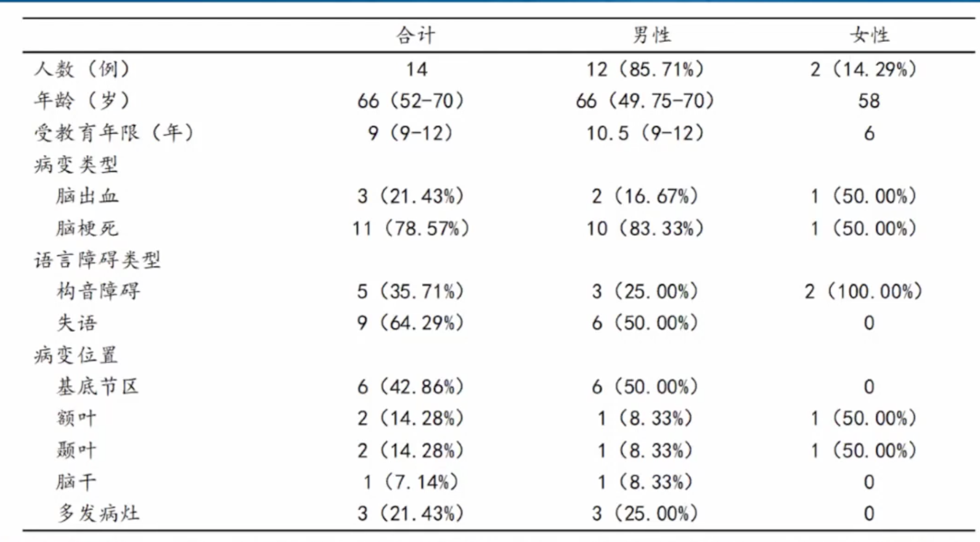Click the 颞叶 row label
980x542 pixels.
point(76,450)
